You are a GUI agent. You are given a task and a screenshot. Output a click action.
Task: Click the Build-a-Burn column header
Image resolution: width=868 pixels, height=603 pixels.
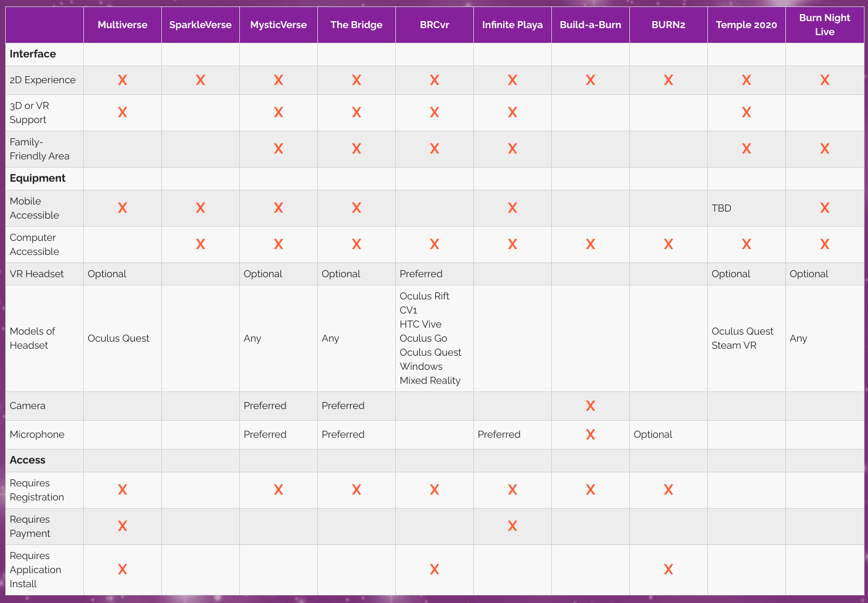tap(591, 25)
